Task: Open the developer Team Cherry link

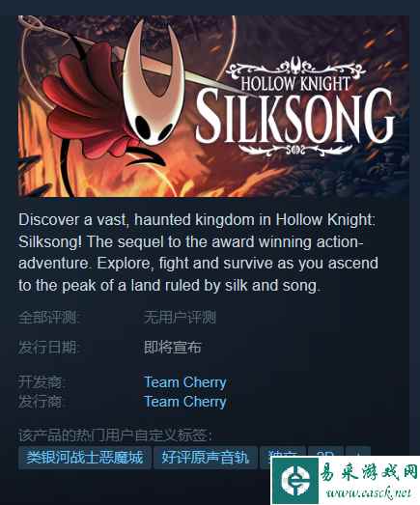Action: coord(185,382)
